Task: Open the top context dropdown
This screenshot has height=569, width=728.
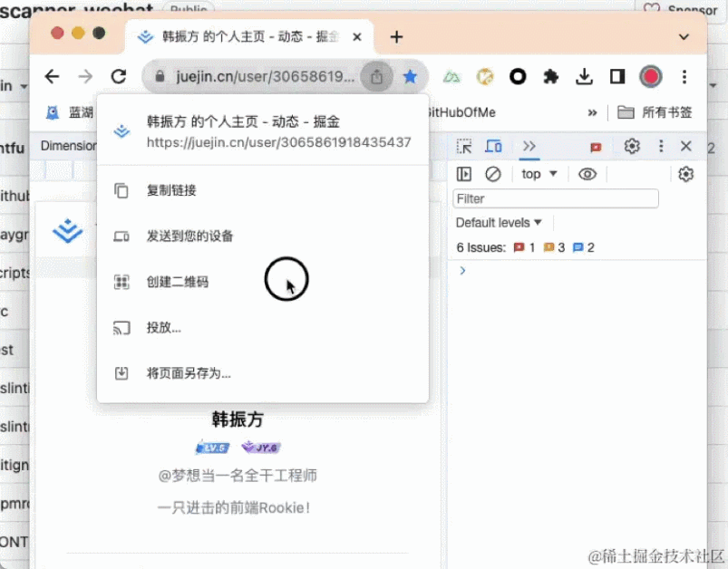Action: pos(539,174)
